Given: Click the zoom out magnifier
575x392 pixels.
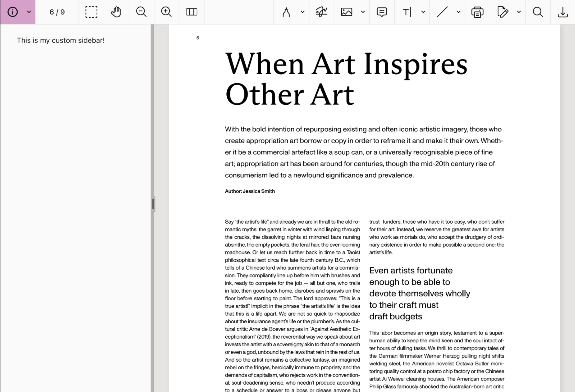Looking at the screenshot, I should (x=141, y=12).
